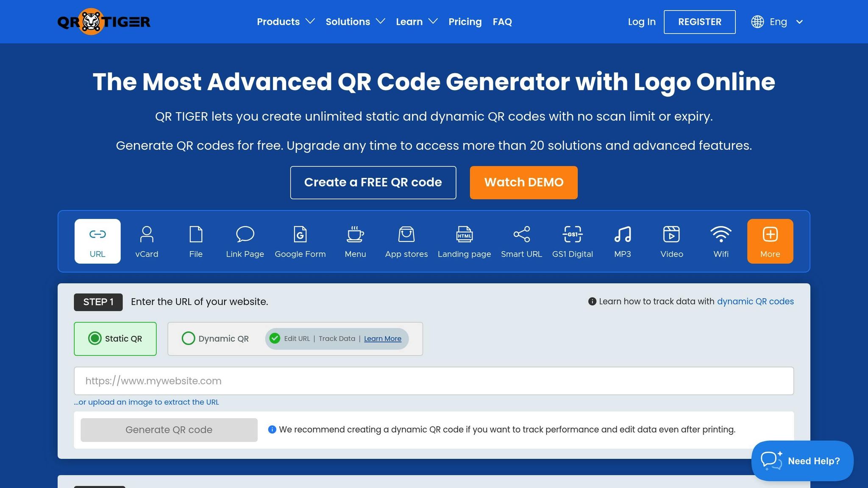Click the globe language icon
This screenshot has width=868, height=488.
(x=757, y=22)
